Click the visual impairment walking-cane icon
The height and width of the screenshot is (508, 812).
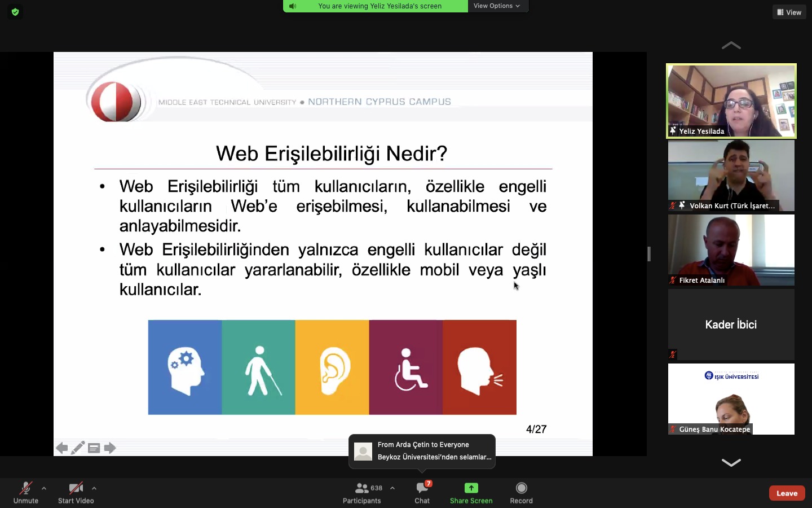tap(259, 367)
